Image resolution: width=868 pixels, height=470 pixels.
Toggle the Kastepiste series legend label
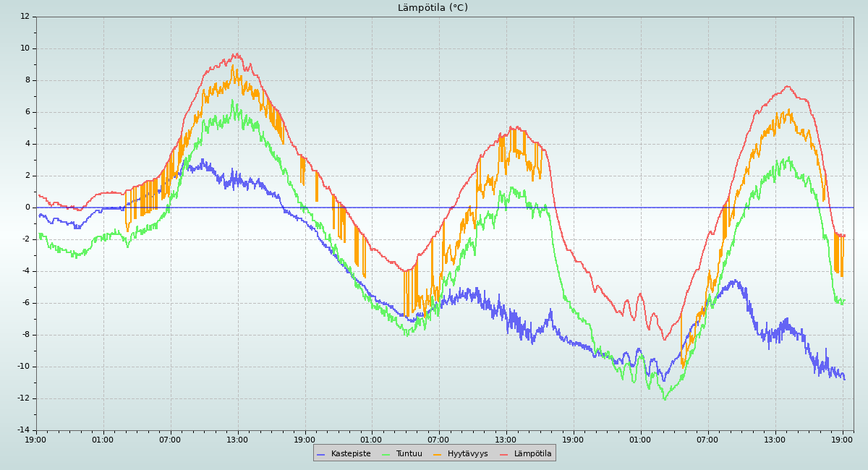(351, 454)
